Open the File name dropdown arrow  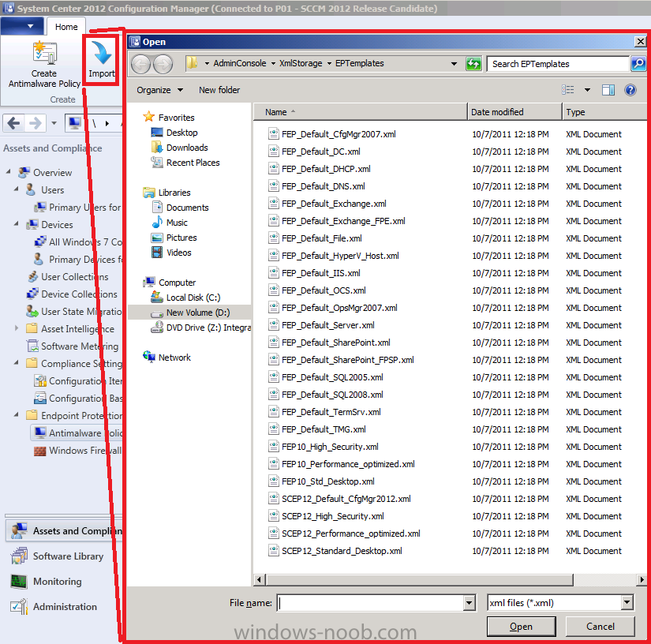[x=470, y=602]
